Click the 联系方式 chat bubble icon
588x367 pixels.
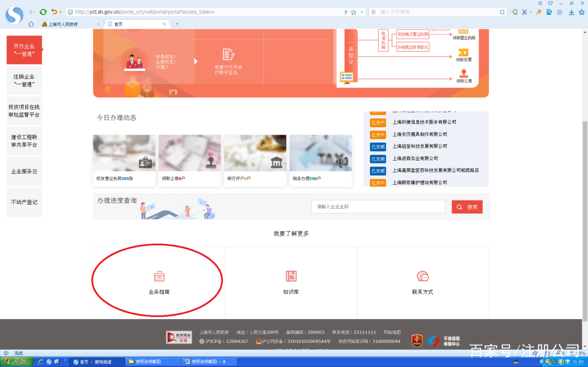point(423,276)
